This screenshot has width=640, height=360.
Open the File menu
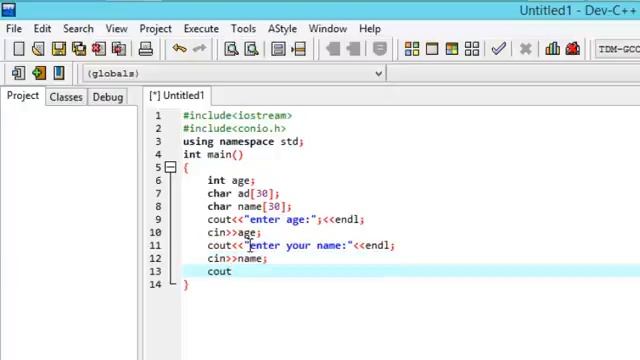point(14,29)
